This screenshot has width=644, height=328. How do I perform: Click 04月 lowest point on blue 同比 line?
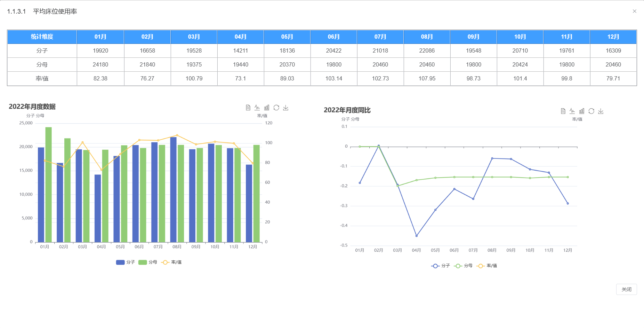click(417, 236)
